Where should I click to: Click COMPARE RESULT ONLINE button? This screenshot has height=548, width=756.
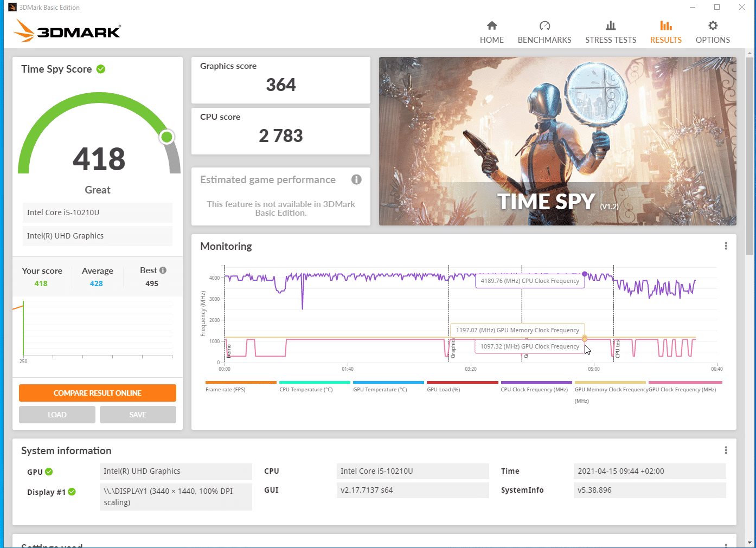(98, 393)
